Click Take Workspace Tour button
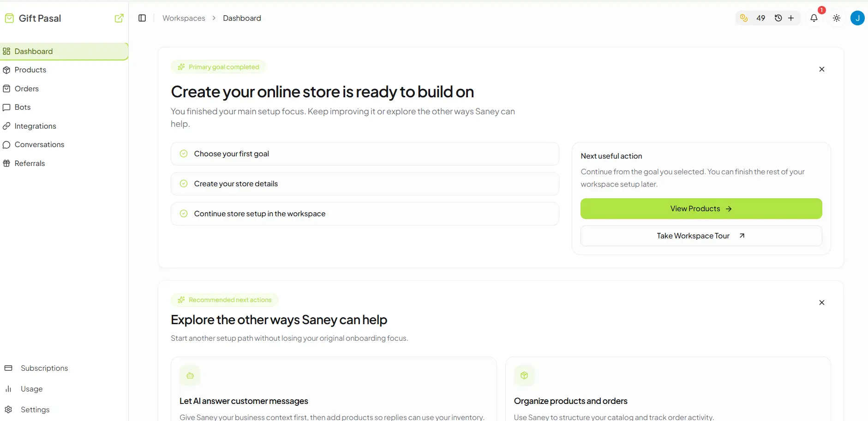This screenshot has height=421, width=868. [701, 236]
